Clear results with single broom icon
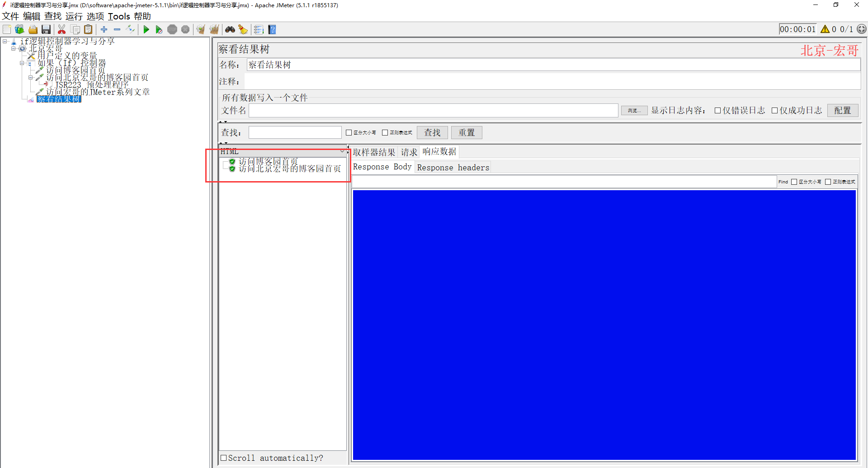The image size is (868, 468). 201,29
